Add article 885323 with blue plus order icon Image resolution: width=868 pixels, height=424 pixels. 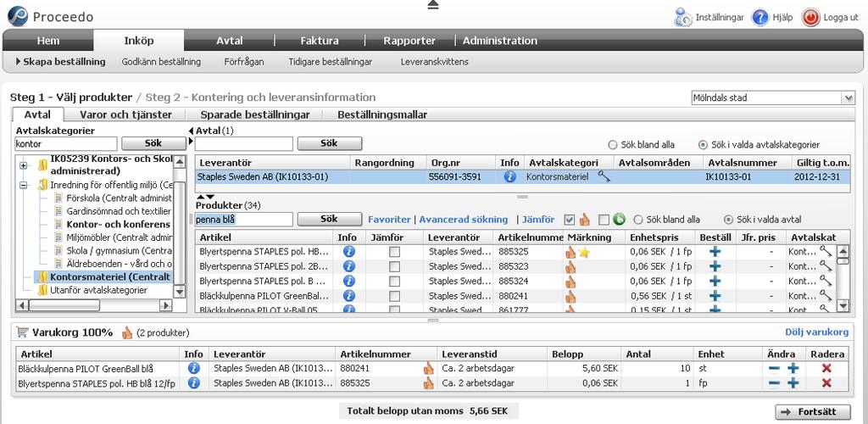point(715,266)
